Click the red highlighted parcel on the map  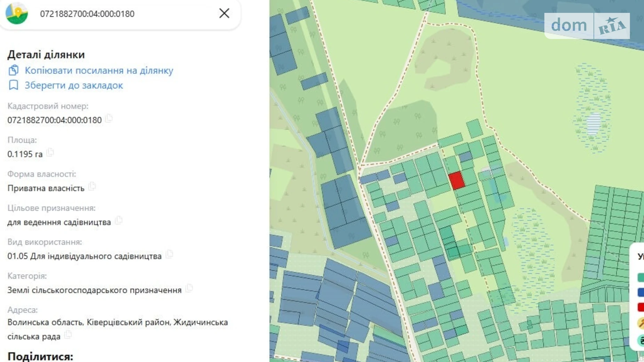456,180
